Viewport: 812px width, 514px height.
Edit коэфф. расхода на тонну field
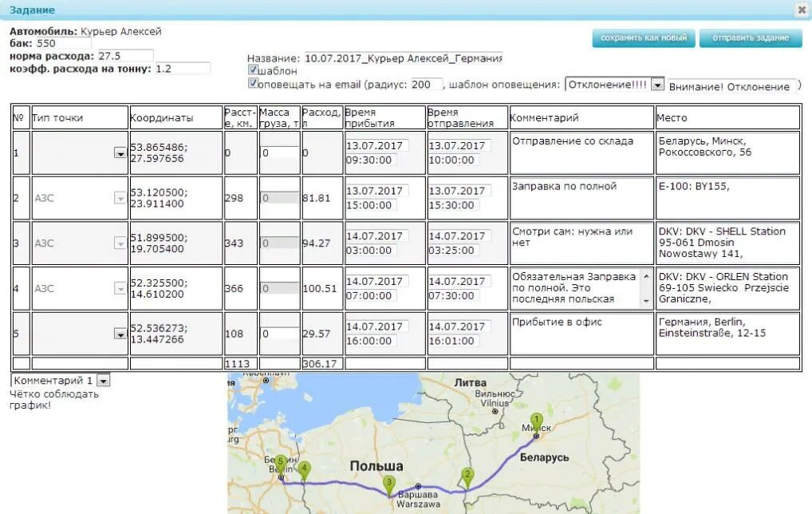point(183,69)
